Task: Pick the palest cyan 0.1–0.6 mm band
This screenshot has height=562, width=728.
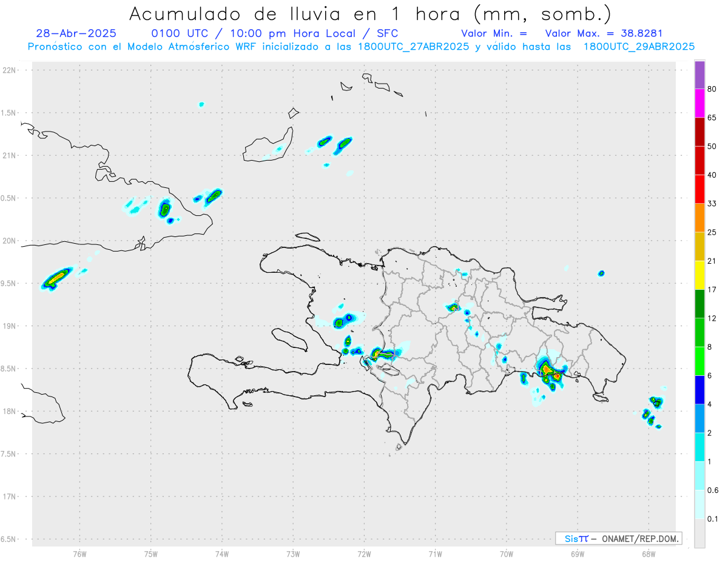Action: [x=699, y=504]
